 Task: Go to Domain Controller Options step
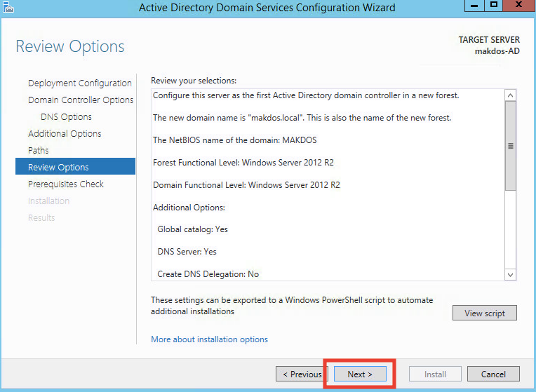point(81,100)
